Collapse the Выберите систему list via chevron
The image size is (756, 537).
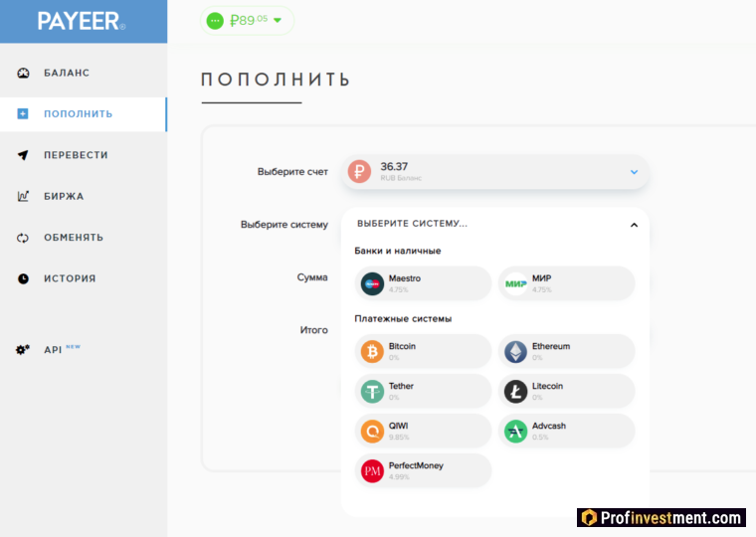click(634, 225)
